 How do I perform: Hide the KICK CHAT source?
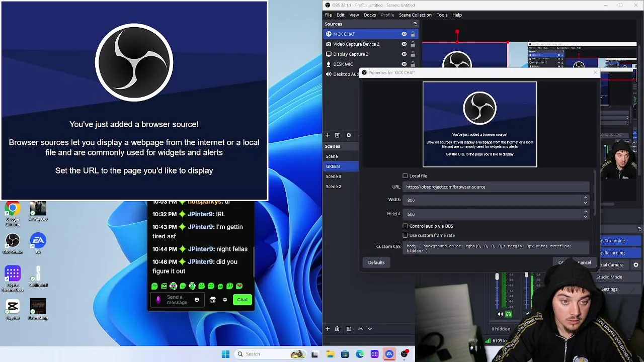[x=404, y=34]
